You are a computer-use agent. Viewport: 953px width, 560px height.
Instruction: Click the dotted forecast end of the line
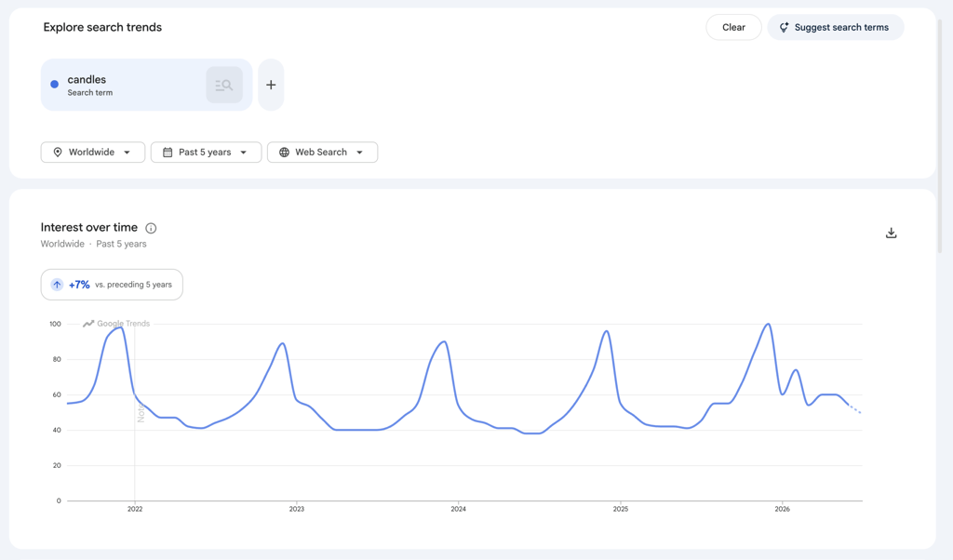click(854, 408)
